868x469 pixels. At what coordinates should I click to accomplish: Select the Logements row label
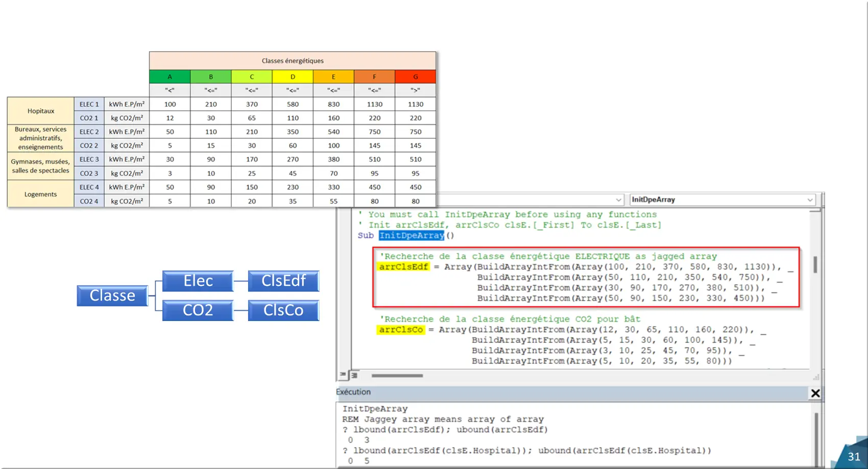point(41,194)
